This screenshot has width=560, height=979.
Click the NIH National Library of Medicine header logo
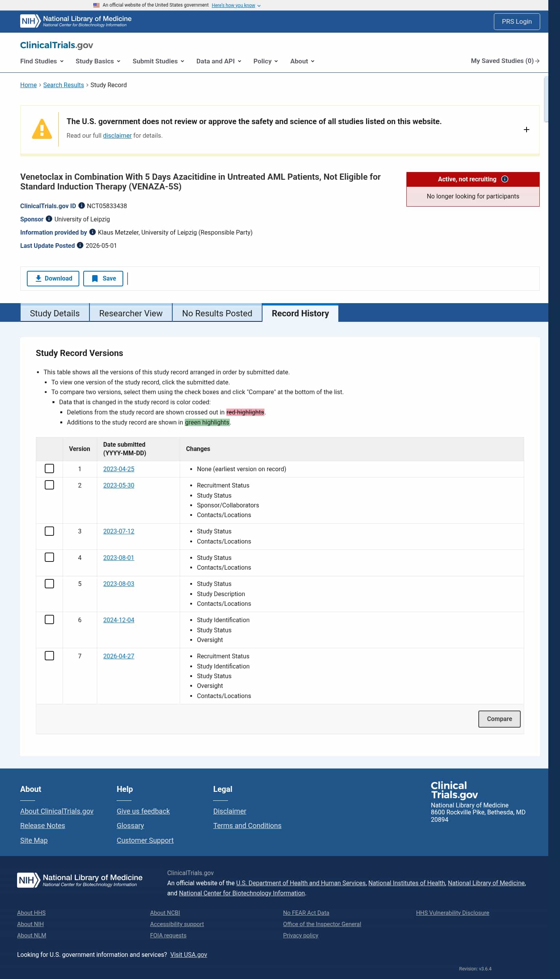pyautogui.click(x=76, y=21)
